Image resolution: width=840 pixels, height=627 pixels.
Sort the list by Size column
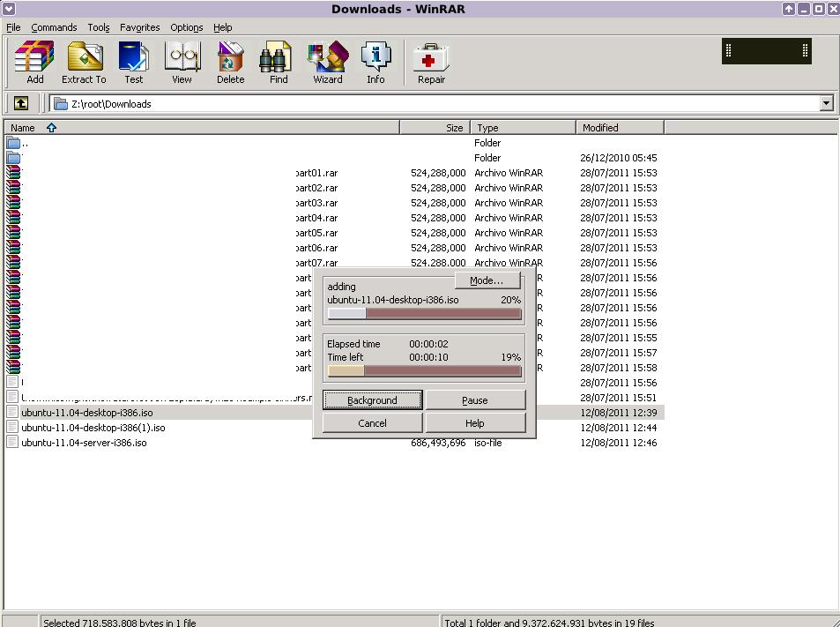(x=435, y=128)
